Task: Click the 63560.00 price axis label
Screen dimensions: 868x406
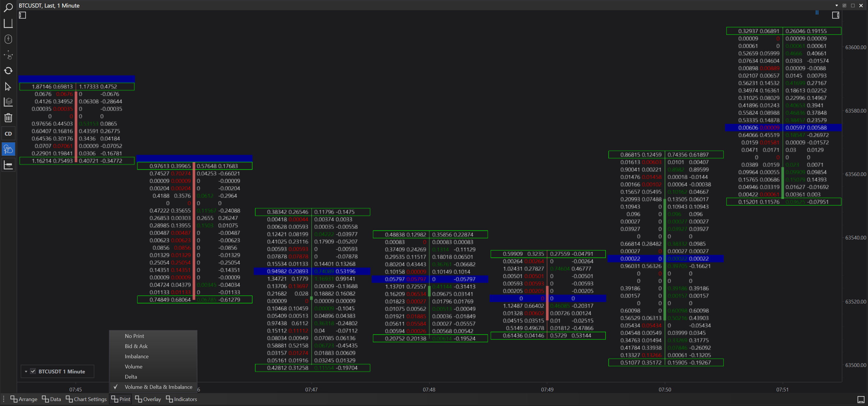Action: (855, 174)
